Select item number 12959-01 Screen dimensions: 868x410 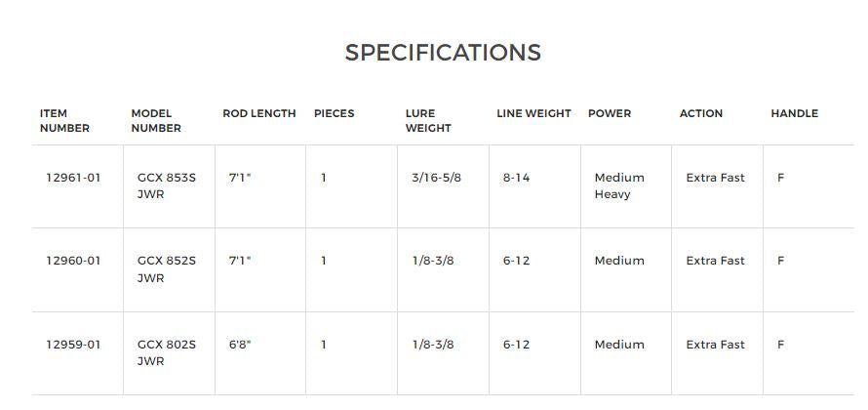point(73,345)
